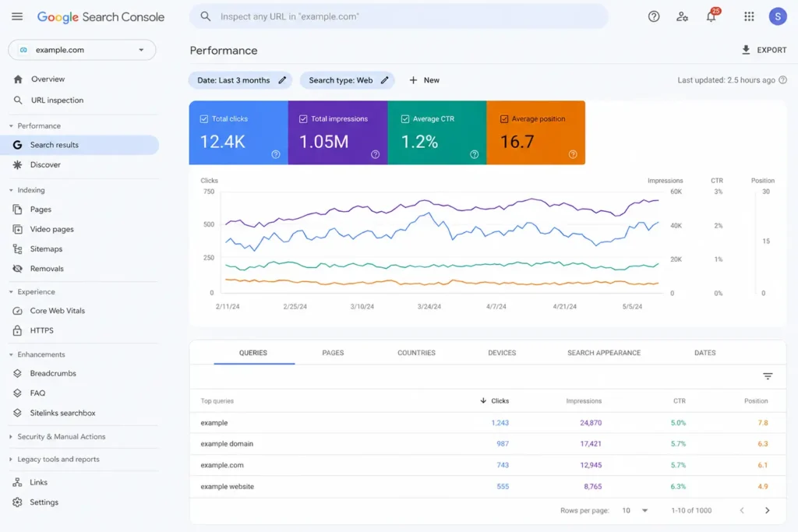798x532 pixels.
Task: Click the filter rows icon above the table
Action: [768, 376]
